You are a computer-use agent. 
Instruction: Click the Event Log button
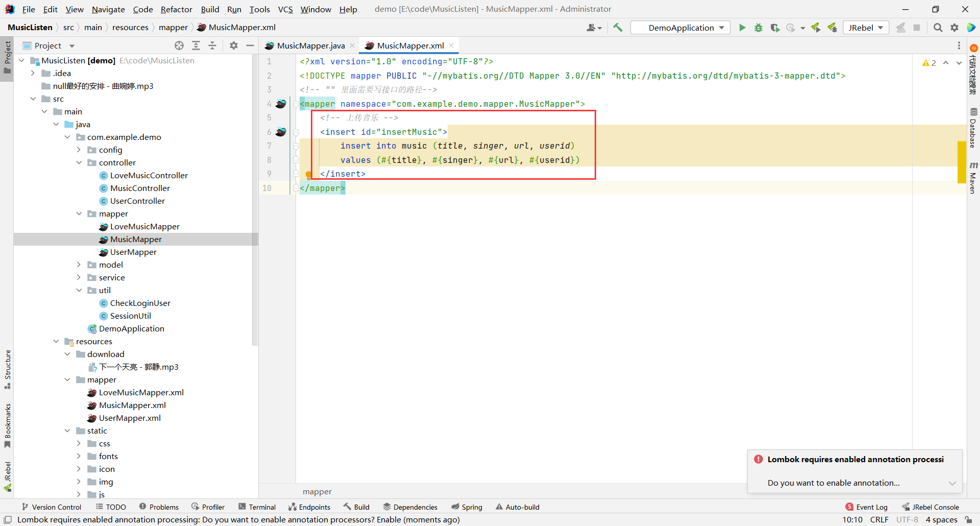pos(867,507)
